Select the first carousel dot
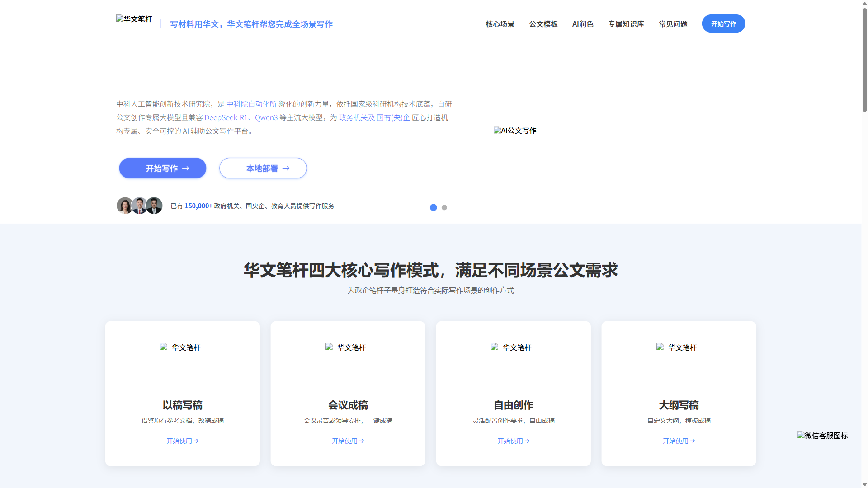The width and height of the screenshot is (868, 488). (433, 207)
